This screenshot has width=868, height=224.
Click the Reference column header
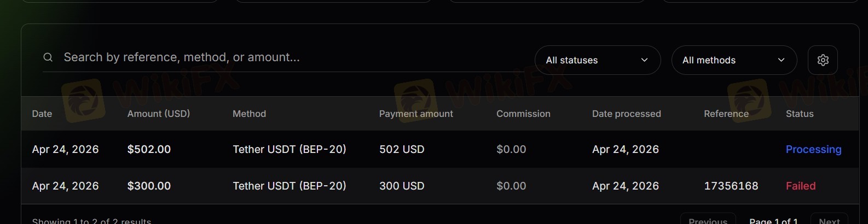point(726,114)
